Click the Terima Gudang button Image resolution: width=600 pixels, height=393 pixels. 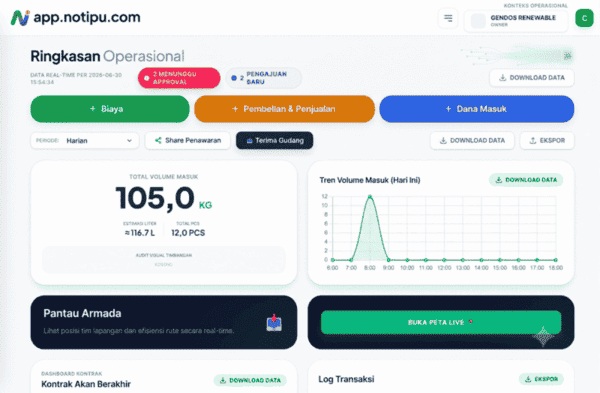[x=274, y=140]
